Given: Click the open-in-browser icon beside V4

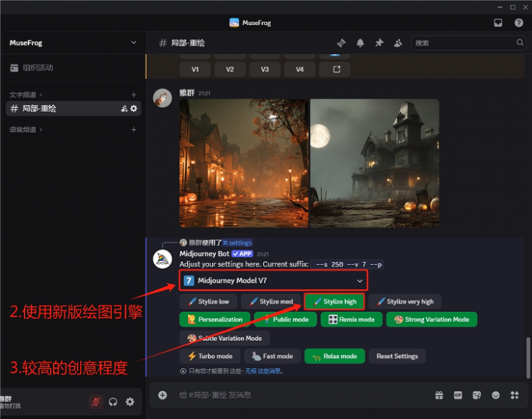Looking at the screenshot, I should tap(336, 69).
